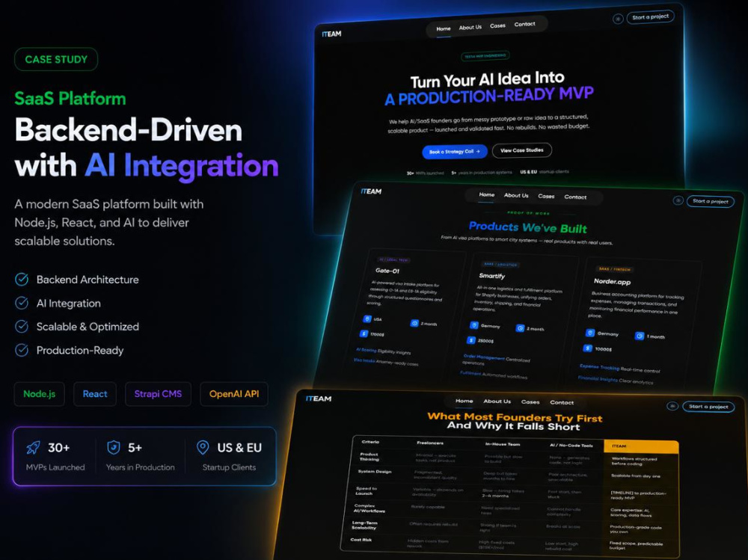Click the Speed to Launch row label

tap(367, 490)
